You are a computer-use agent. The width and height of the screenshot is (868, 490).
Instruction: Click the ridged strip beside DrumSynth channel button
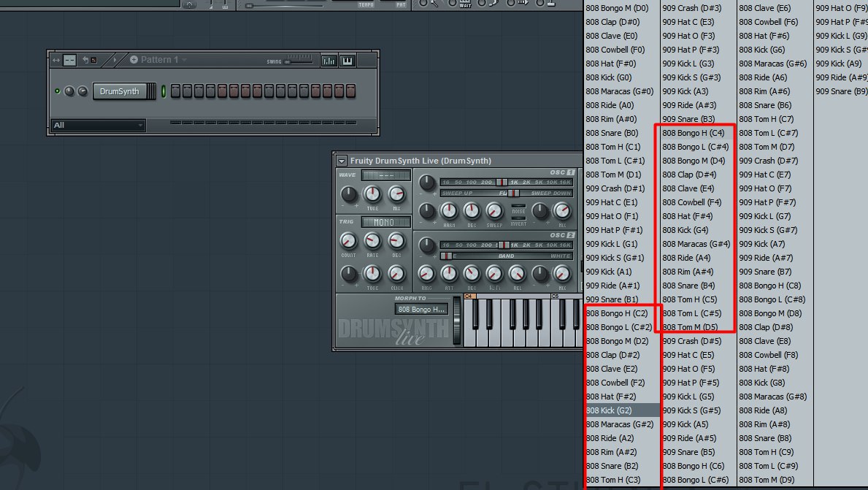[151, 91]
